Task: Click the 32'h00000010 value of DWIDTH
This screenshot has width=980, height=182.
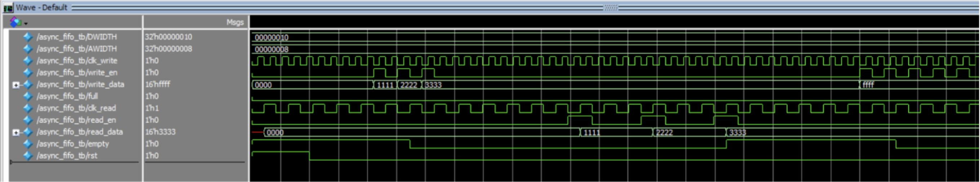Action: pyautogui.click(x=168, y=37)
